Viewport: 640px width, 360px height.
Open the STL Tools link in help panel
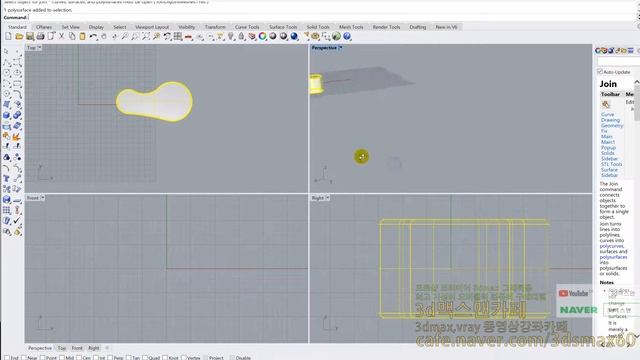pos(611,164)
